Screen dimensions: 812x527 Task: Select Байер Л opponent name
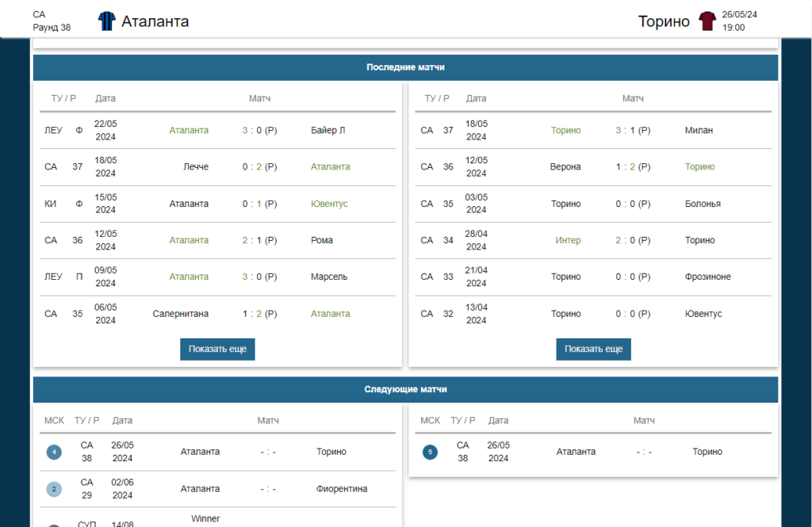pos(327,131)
